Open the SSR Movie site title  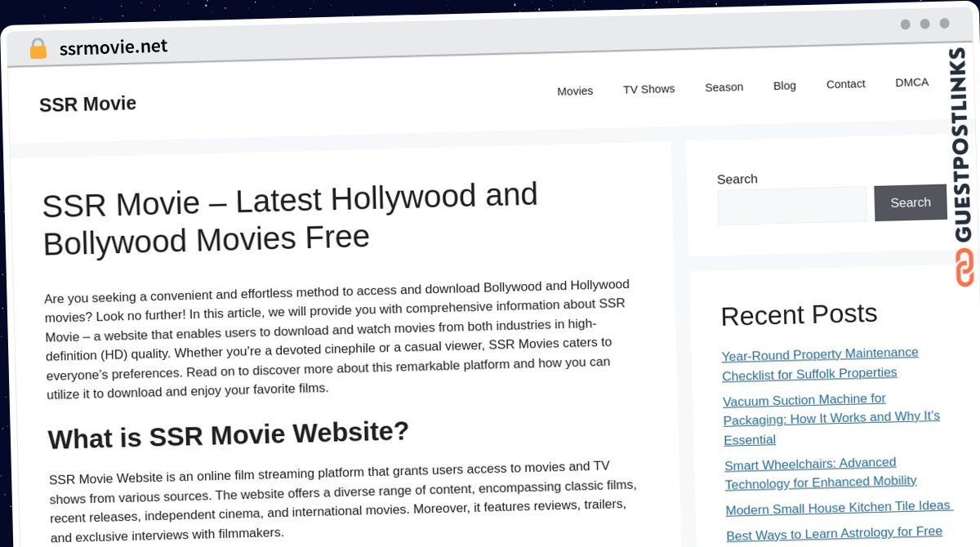(x=87, y=105)
